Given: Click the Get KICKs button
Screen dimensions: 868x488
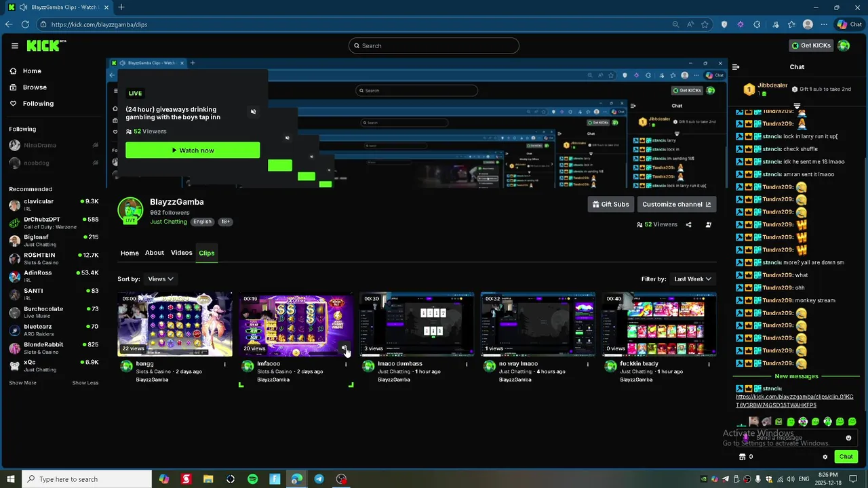Looking at the screenshot, I should coord(811,45).
